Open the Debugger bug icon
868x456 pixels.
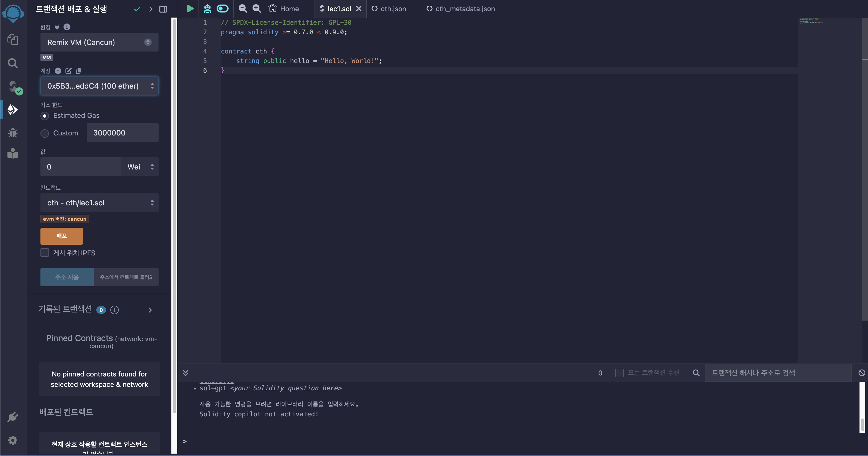tap(13, 133)
